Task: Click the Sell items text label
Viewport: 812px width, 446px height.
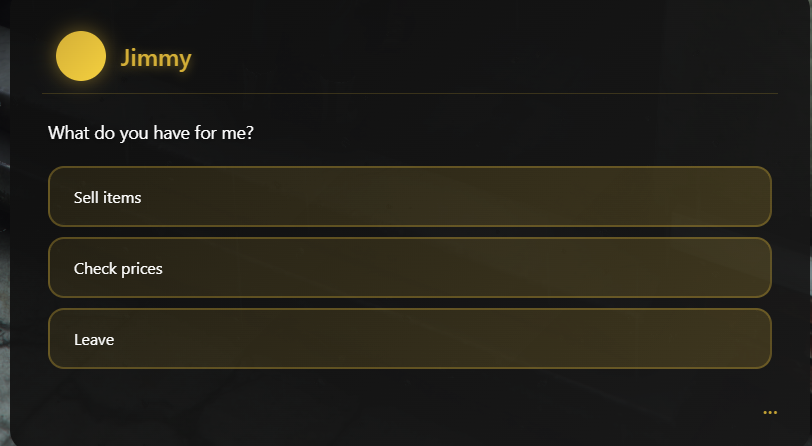Action: pyautogui.click(x=107, y=197)
